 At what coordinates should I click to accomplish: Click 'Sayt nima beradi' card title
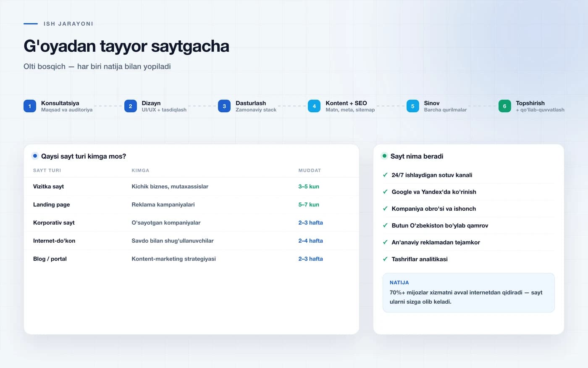tap(417, 156)
